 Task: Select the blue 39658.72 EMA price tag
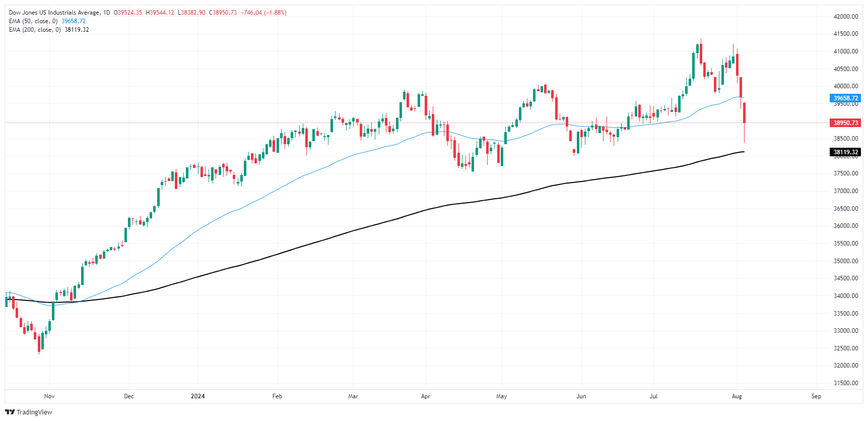[845, 98]
